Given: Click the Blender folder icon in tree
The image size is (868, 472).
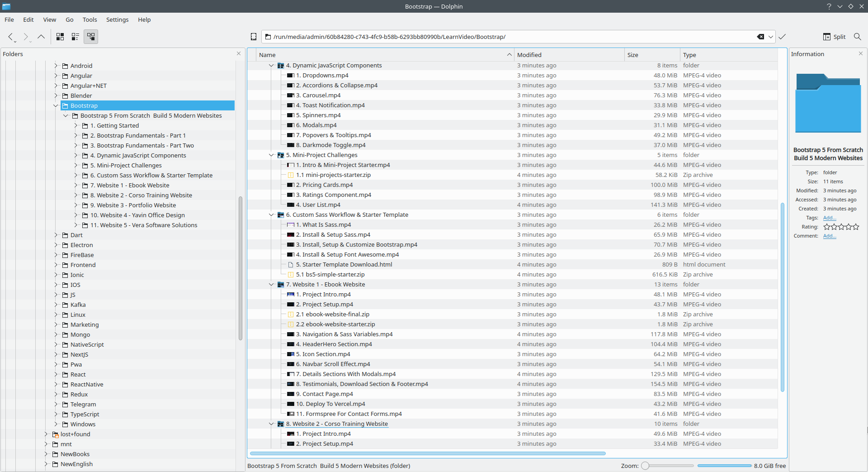Looking at the screenshot, I should click(65, 95).
